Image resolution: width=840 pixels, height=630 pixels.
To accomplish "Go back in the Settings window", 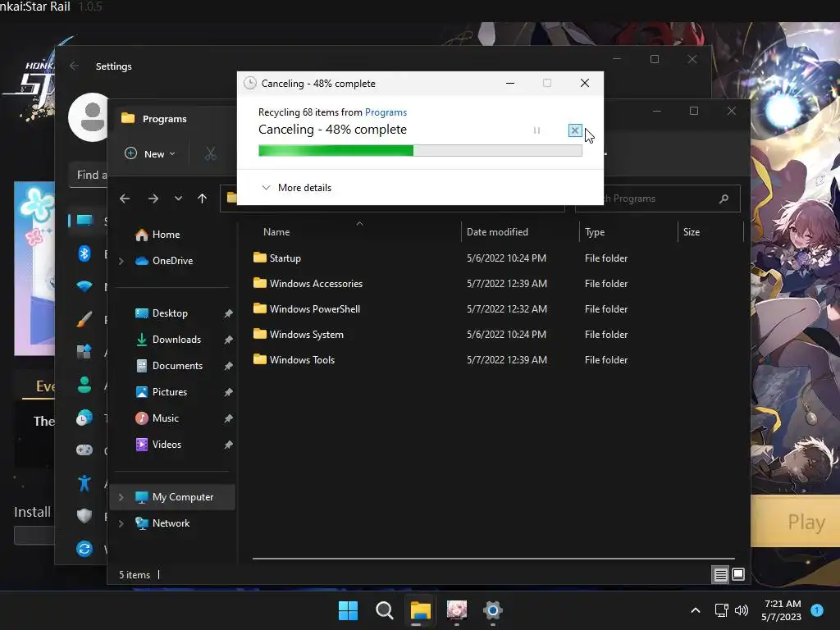I will click(x=74, y=66).
